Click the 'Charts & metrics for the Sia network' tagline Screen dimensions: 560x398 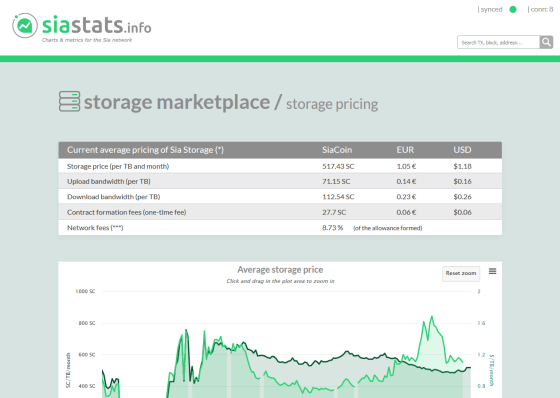tap(87, 40)
